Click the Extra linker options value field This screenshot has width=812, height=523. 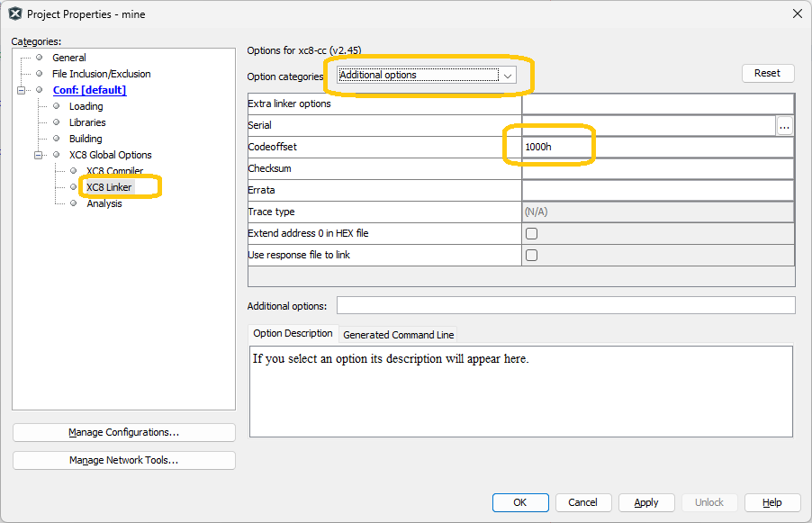pyautogui.click(x=658, y=104)
